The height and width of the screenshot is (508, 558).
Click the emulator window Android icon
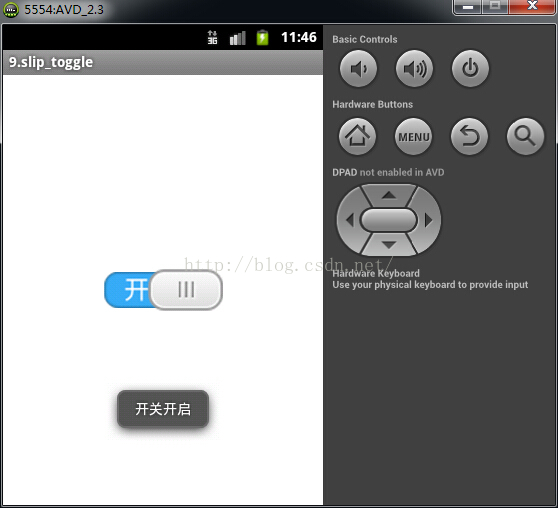tap(11, 10)
